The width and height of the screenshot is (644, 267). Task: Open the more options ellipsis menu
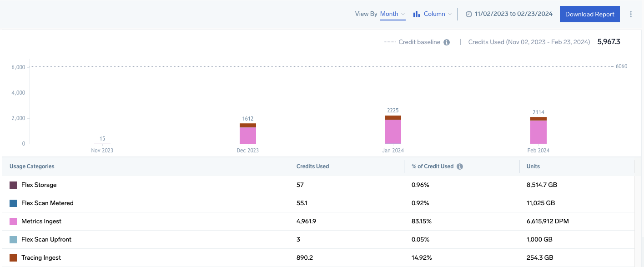(631, 14)
